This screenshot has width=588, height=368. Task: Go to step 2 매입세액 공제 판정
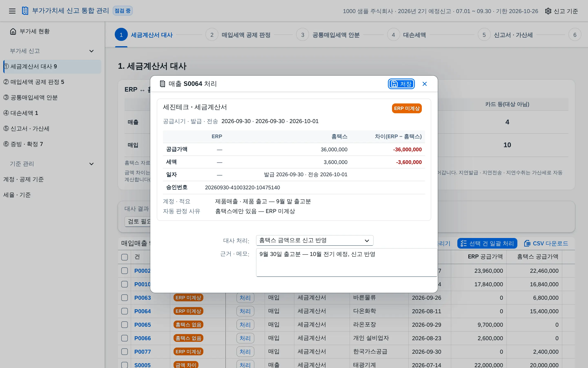tap(238, 35)
